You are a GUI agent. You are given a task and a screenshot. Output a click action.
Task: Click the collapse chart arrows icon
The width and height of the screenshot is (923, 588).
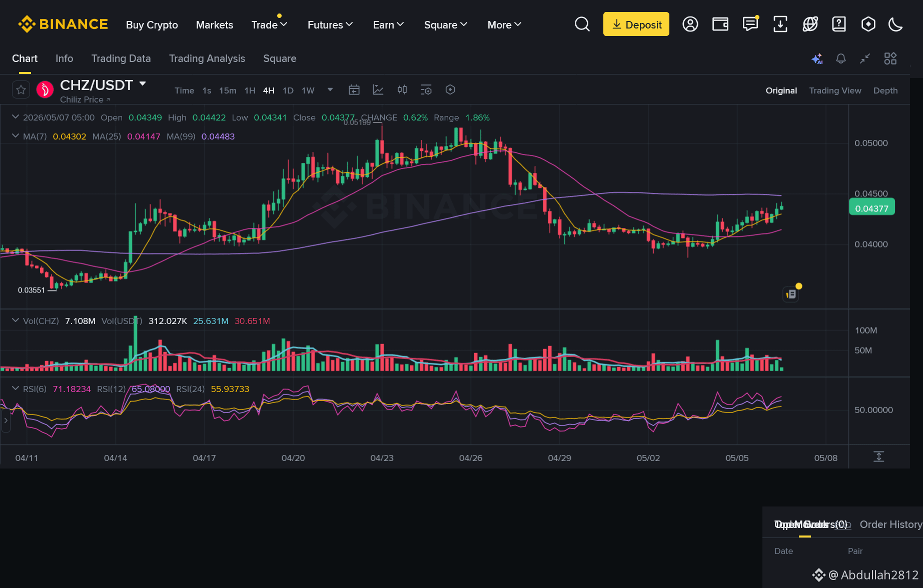coord(865,58)
